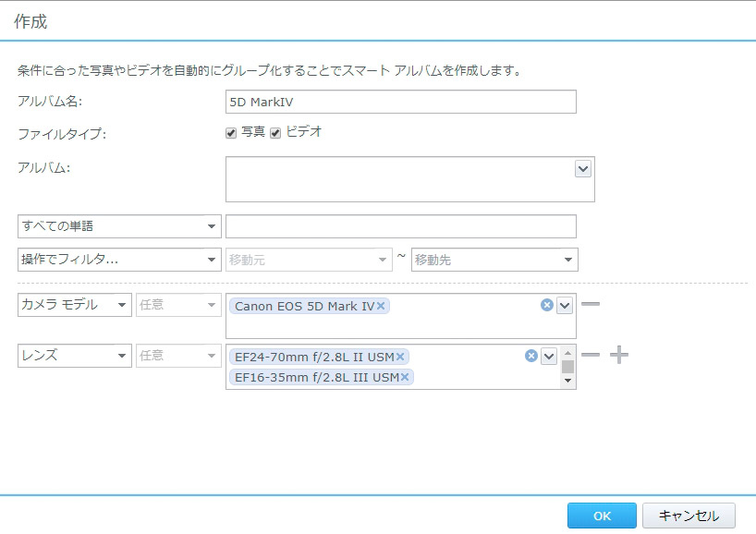
Task: Open the すべての単語 dropdown
Action: pyautogui.click(x=119, y=226)
